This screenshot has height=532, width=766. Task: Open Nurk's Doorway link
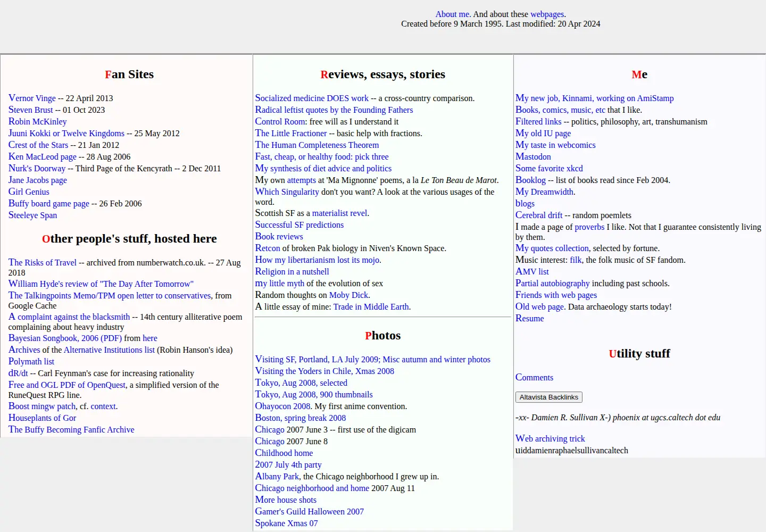(x=37, y=168)
